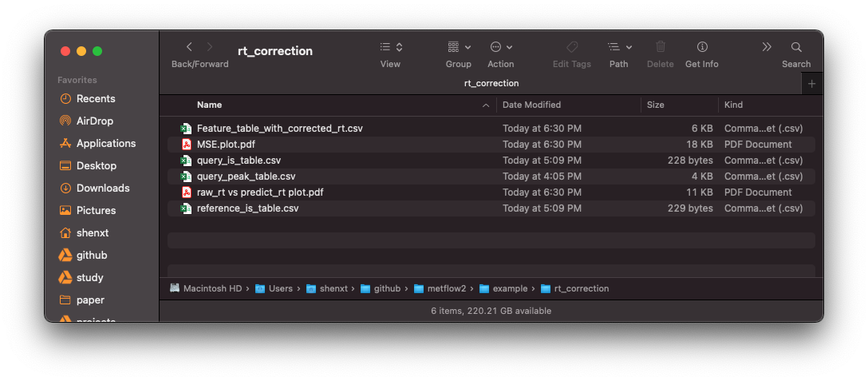Open the Path dropdown menu
This screenshot has height=381, width=868.
tap(619, 47)
